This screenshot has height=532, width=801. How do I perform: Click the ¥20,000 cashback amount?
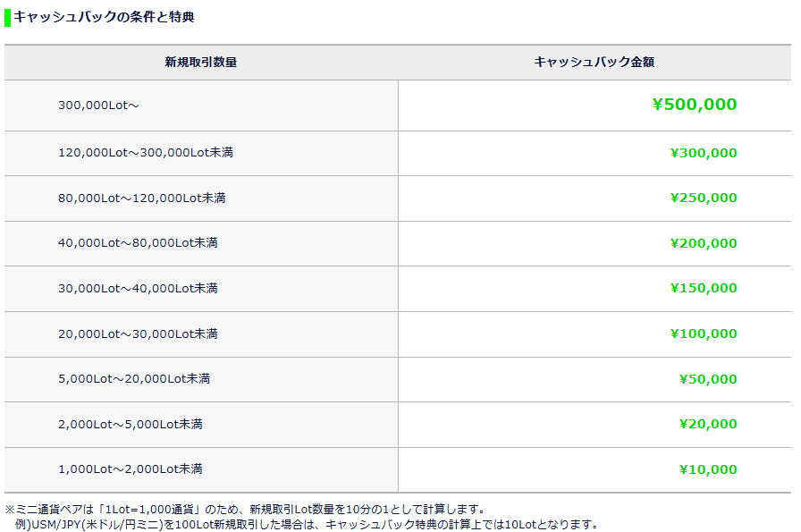(708, 425)
